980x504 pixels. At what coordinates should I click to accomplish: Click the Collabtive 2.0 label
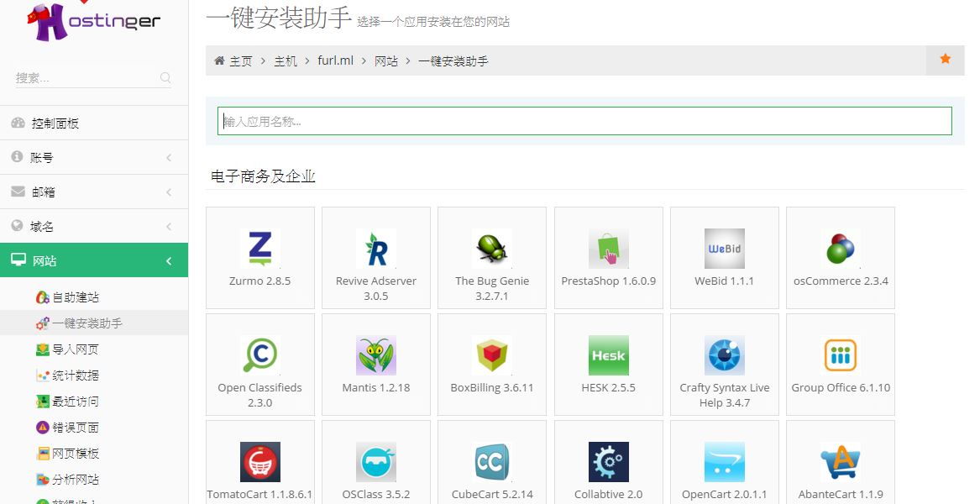coord(609,495)
